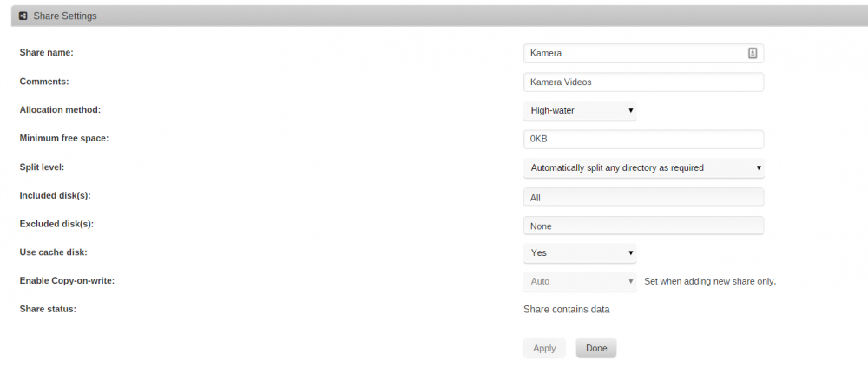Click 'Set when adding new share only.' note
Image resolution: width=868 pixels, height=367 pixels.
click(710, 281)
